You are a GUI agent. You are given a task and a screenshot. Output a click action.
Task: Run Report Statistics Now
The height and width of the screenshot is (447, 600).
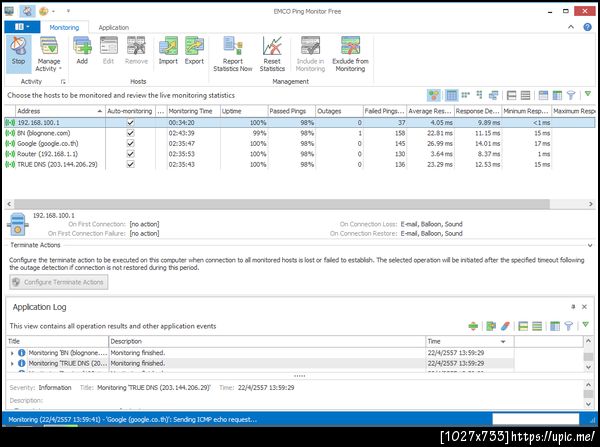tap(233, 54)
